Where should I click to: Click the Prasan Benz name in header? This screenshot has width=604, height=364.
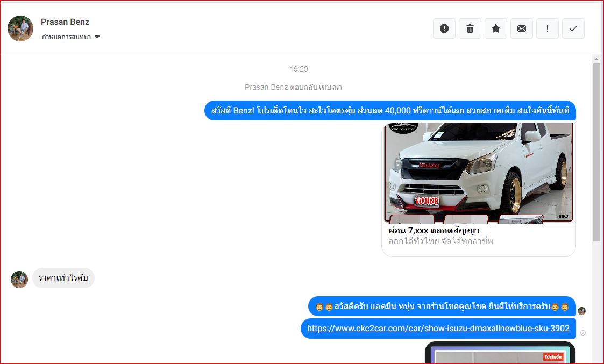[x=65, y=22]
